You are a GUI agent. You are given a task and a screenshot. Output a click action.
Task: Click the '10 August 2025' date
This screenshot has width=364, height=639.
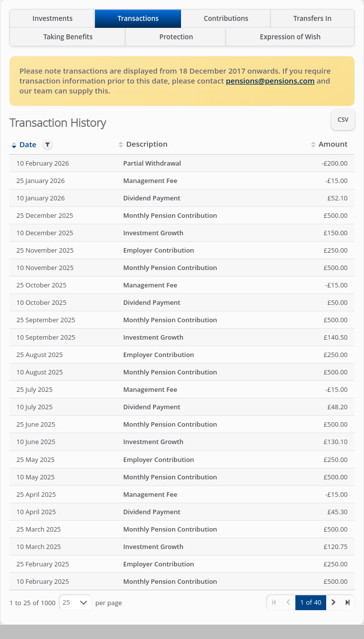click(40, 372)
